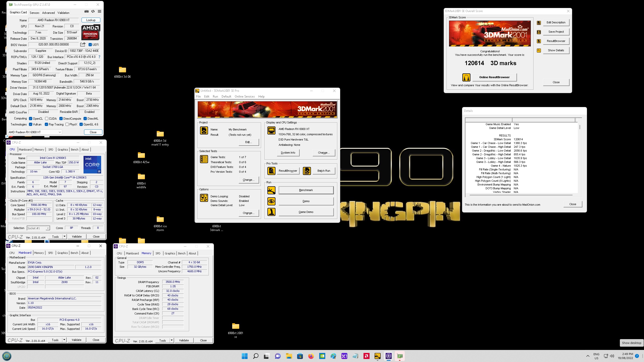Click Change... button in Display and CPU Settings

pyautogui.click(x=324, y=153)
